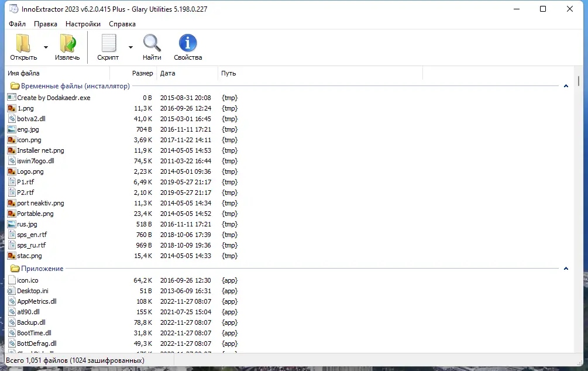Select the sps_ru.rtf document icon
The height and width of the screenshot is (371, 588).
[12, 245]
